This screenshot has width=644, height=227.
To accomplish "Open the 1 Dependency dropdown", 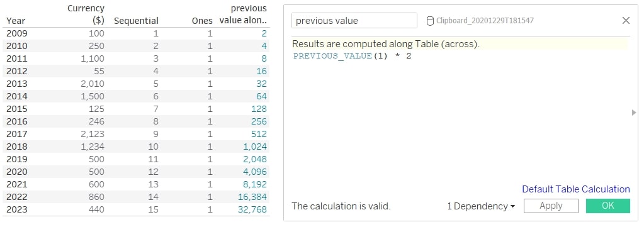I will (481, 206).
